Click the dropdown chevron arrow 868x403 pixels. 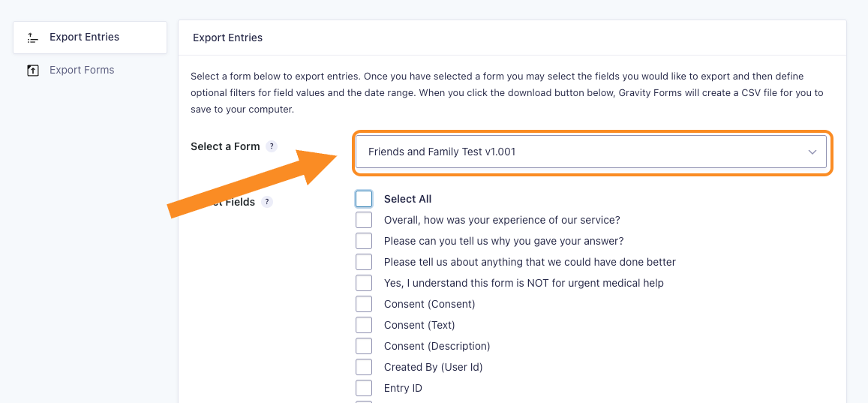pos(812,152)
